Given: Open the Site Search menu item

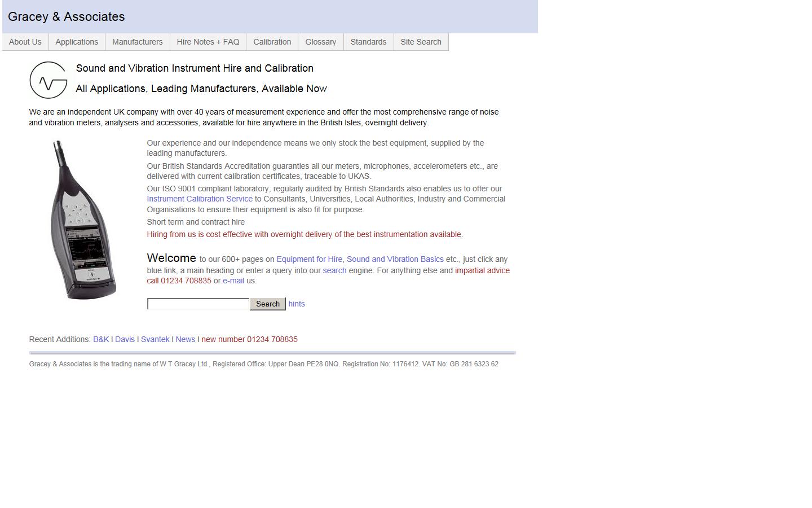Looking at the screenshot, I should [421, 42].
